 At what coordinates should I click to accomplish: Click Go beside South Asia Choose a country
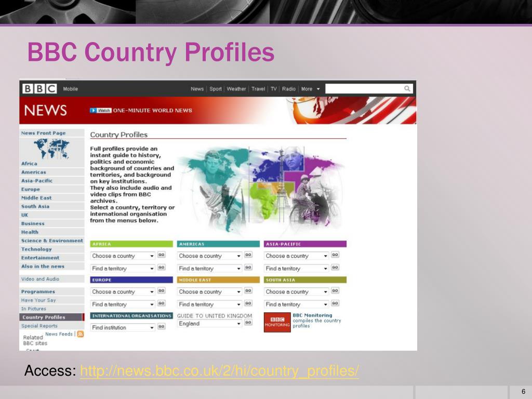tap(335, 291)
